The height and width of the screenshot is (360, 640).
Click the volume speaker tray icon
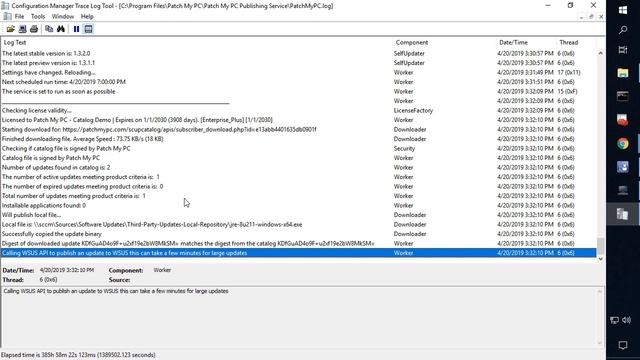click(x=627, y=320)
